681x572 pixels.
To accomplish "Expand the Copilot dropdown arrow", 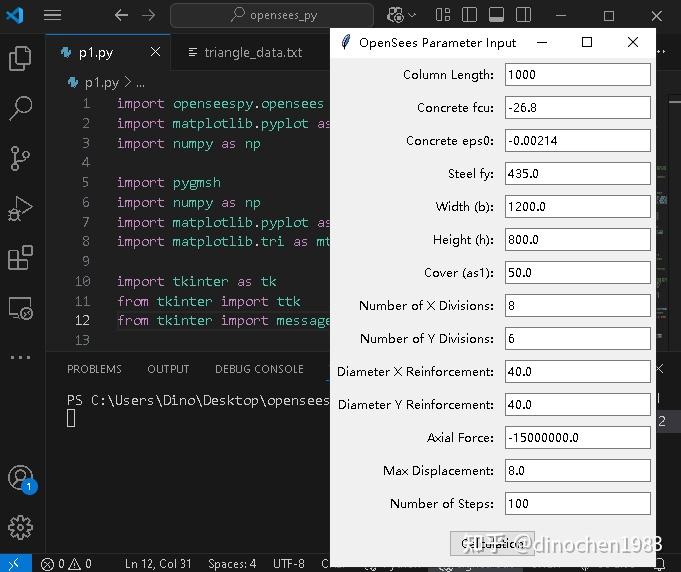I will [x=414, y=15].
